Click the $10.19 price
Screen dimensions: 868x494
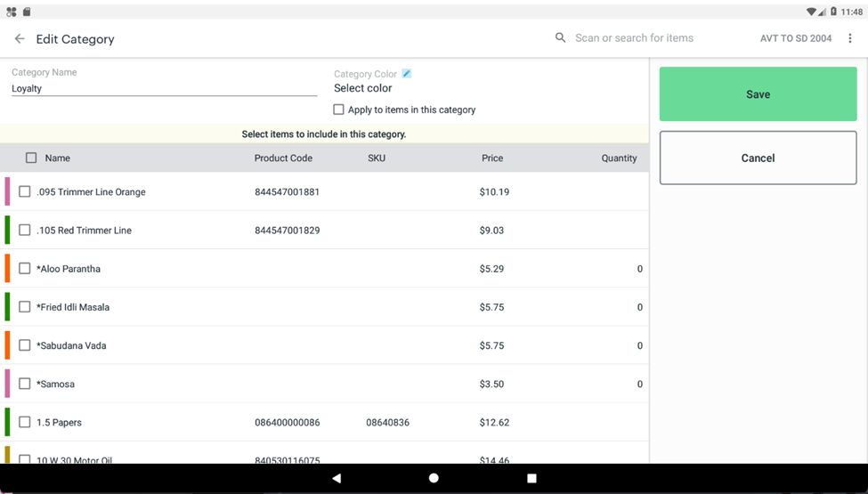494,192
